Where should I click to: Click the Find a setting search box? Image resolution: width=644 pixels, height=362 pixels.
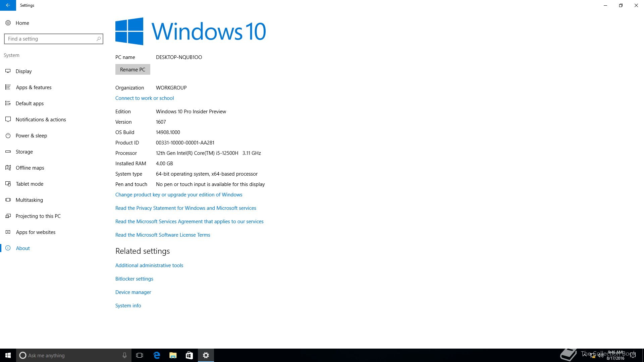pyautogui.click(x=54, y=39)
